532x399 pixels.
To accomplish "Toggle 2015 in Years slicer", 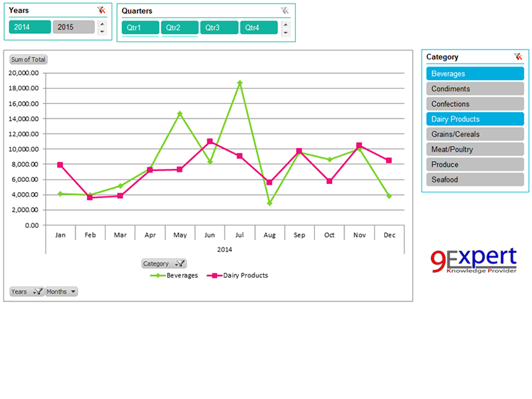I will pos(73,27).
